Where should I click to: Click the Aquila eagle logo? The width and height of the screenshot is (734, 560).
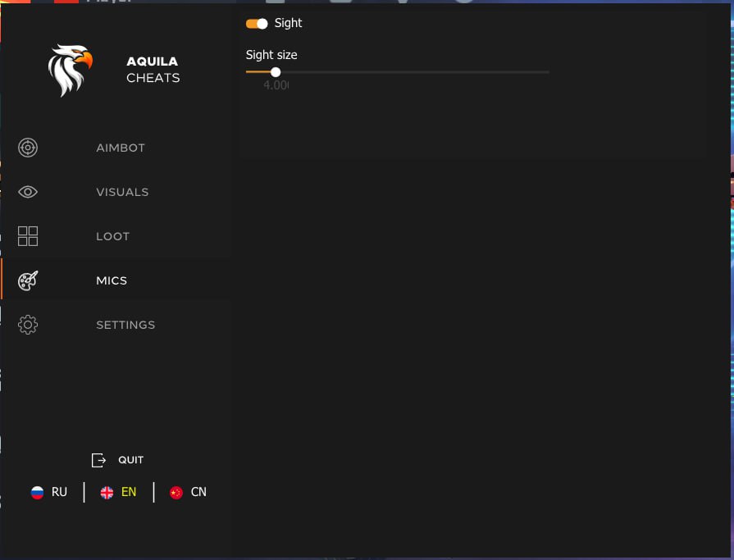click(69, 70)
